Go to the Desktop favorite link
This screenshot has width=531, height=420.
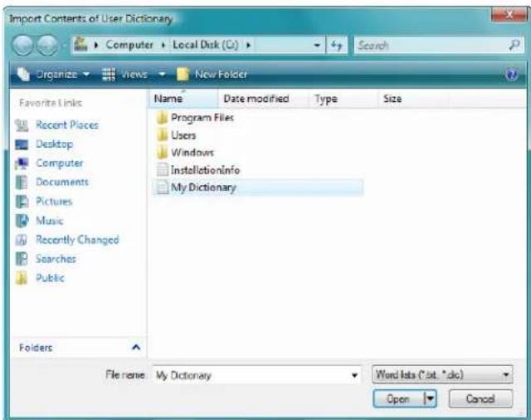pyautogui.click(x=54, y=144)
